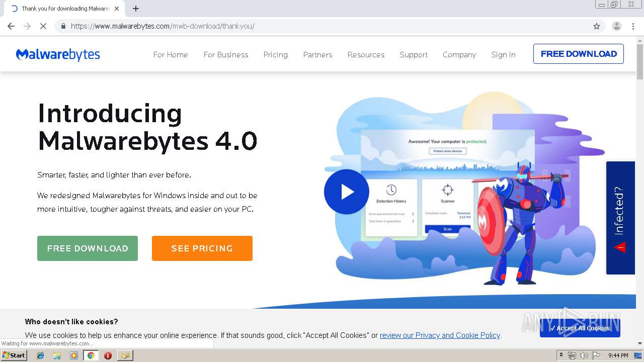Click the green FREE DOWNLOAD button

[x=88, y=248]
